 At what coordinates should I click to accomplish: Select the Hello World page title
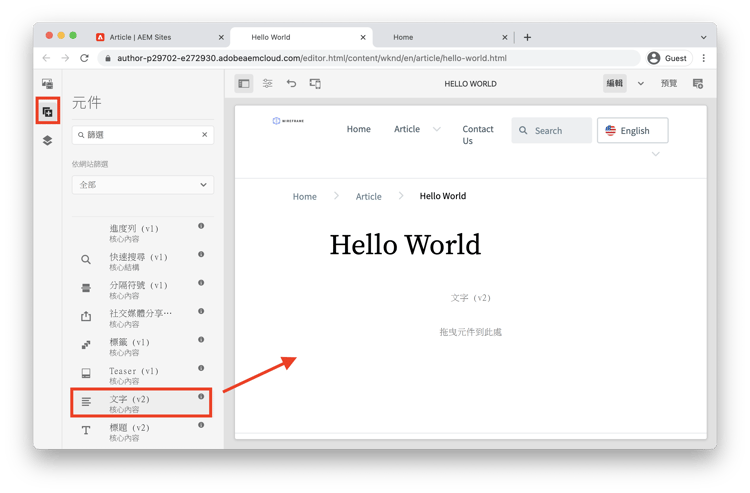tap(405, 244)
